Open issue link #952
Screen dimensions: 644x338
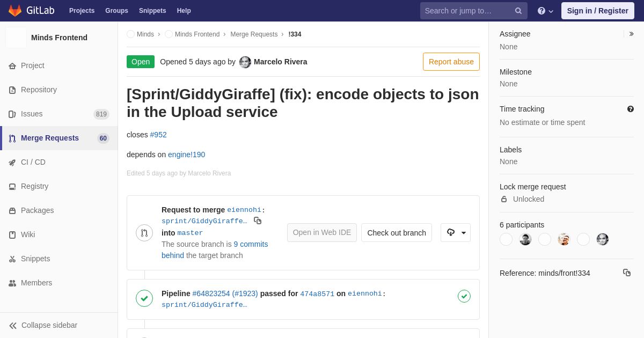[158, 135]
